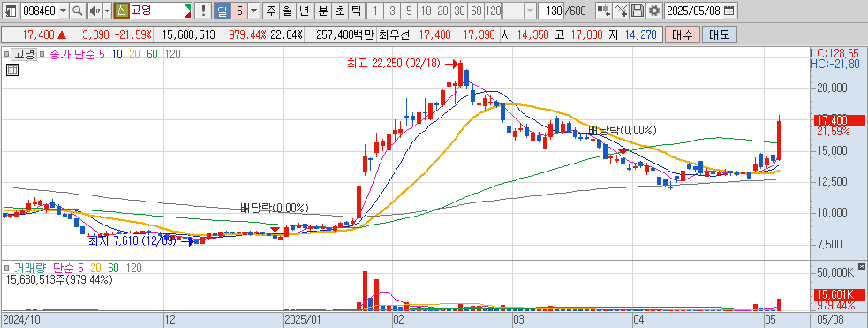Select interval button 1
The height and width of the screenshot is (328, 868).
375,10
